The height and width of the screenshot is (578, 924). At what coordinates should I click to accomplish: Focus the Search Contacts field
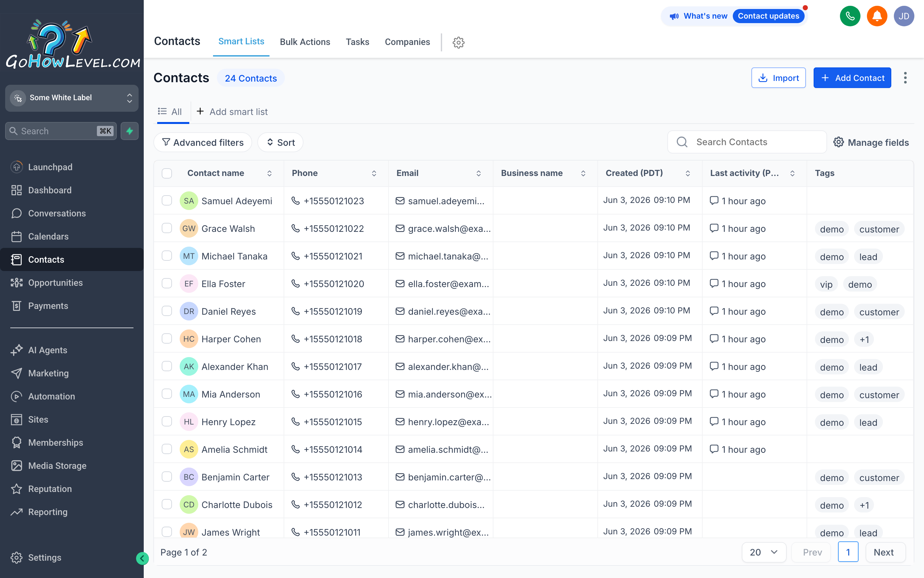click(x=747, y=142)
